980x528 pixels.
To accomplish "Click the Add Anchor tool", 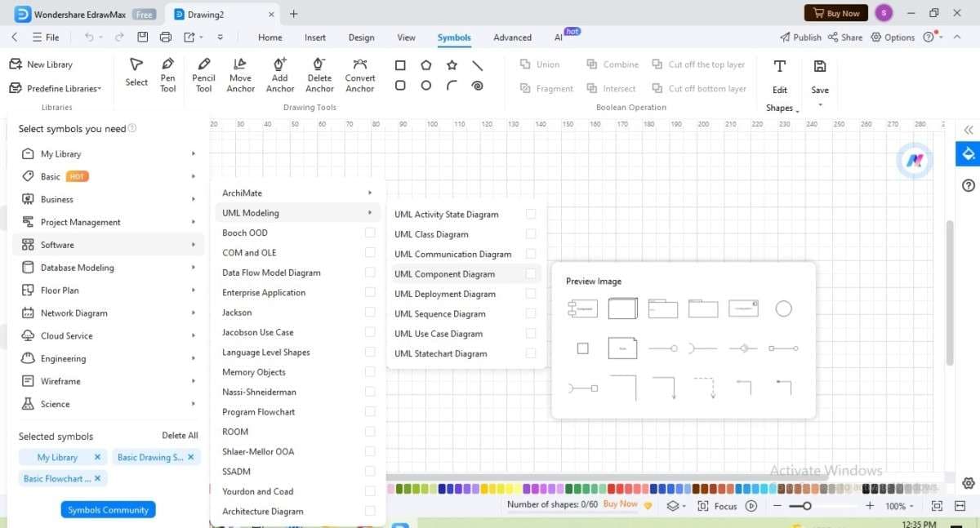I will [280, 74].
